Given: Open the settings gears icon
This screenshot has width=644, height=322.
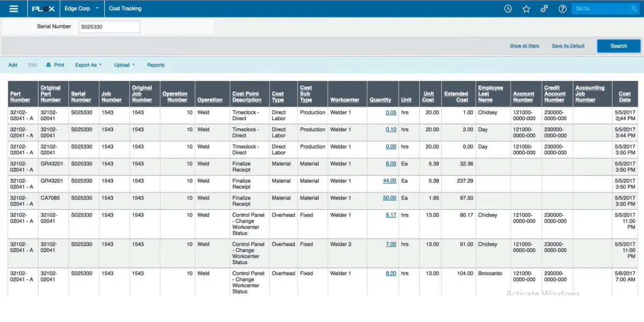Looking at the screenshot, I should (x=544, y=9).
